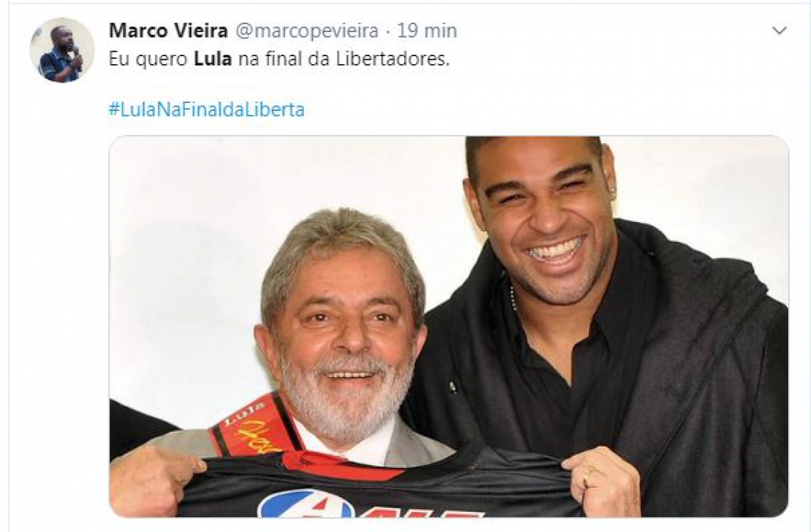Image resolution: width=811 pixels, height=532 pixels.
Task: Expand the tweet options chevron
Action: click(780, 31)
